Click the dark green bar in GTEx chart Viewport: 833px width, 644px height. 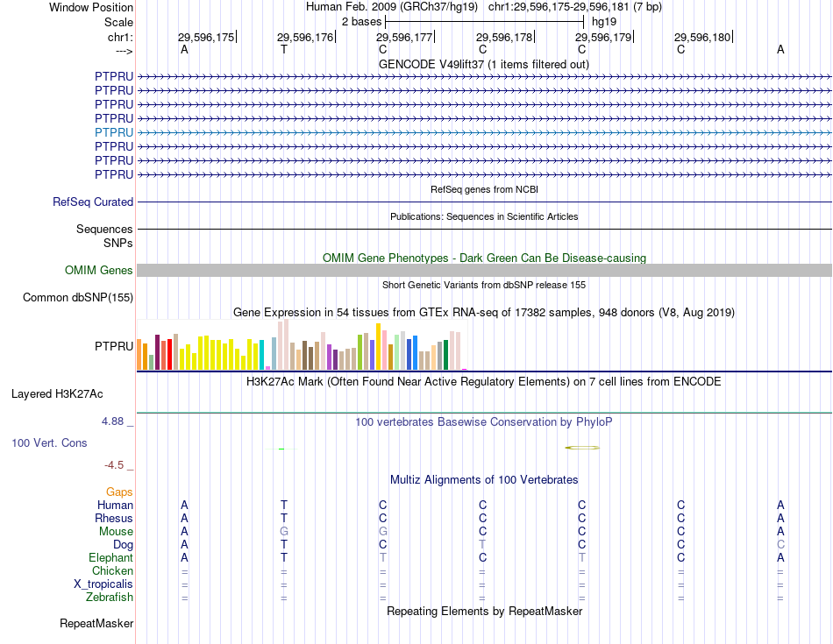pyautogui.click(x=445, y=355)
